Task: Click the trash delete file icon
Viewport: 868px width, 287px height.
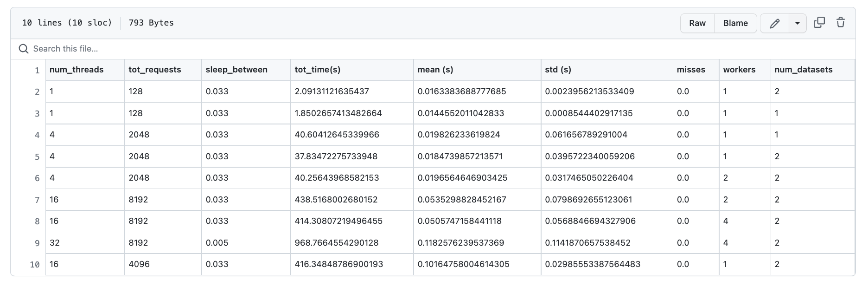Action: click(841, 23)
